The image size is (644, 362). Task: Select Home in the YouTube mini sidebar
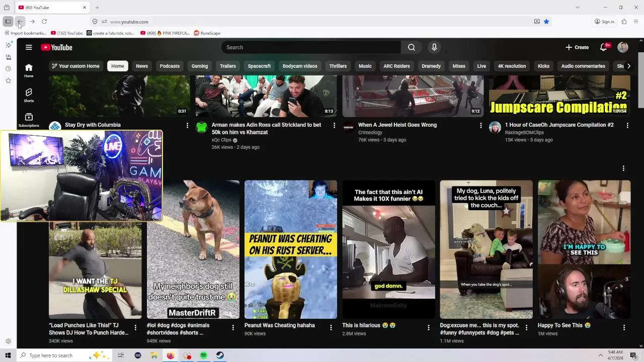(x=29, y=70)
